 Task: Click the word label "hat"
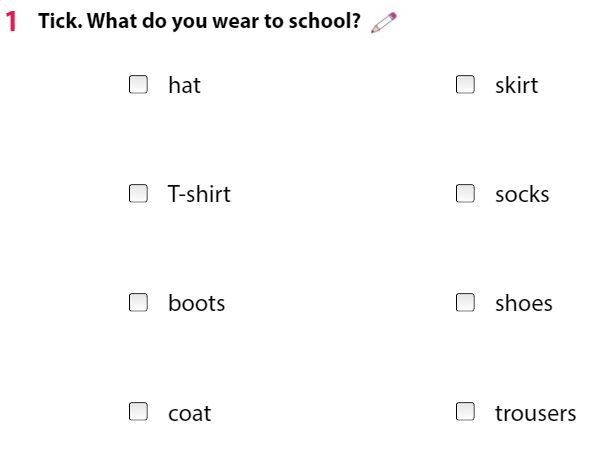[184, 85]
